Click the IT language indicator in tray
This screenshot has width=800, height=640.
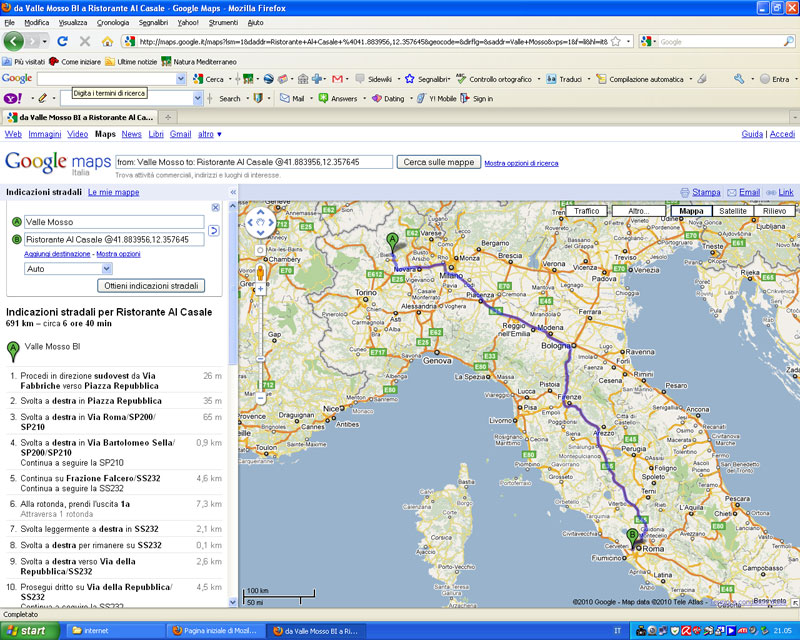[617, 631]
